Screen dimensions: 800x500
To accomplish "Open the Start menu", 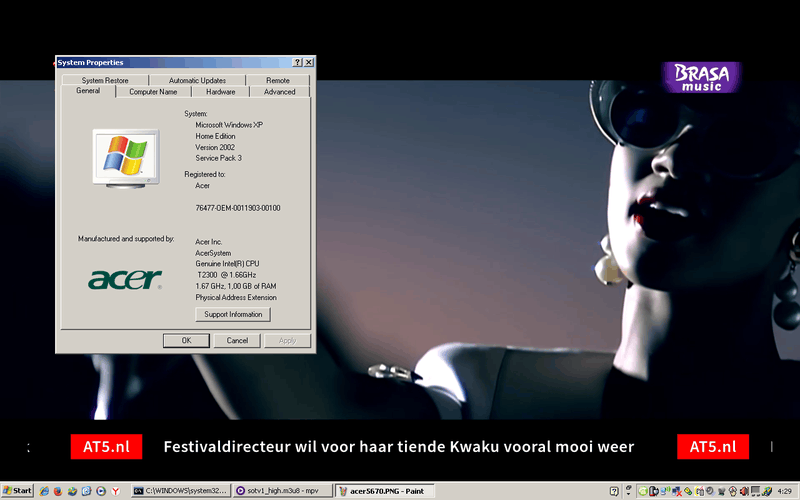I will [17, 491].
